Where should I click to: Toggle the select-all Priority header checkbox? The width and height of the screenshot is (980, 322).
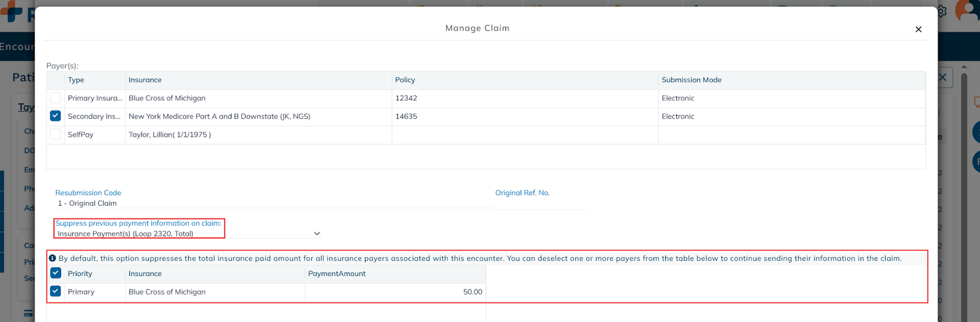tap(56, 273)
